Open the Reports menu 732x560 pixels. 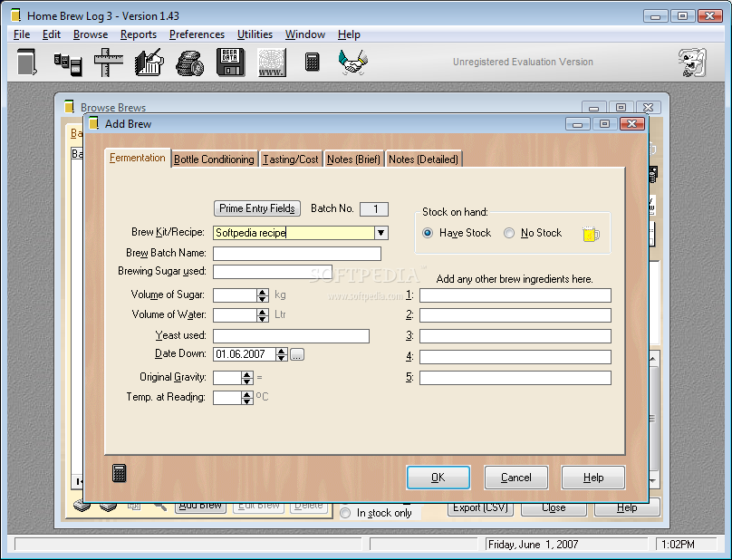tap(139, 34)
